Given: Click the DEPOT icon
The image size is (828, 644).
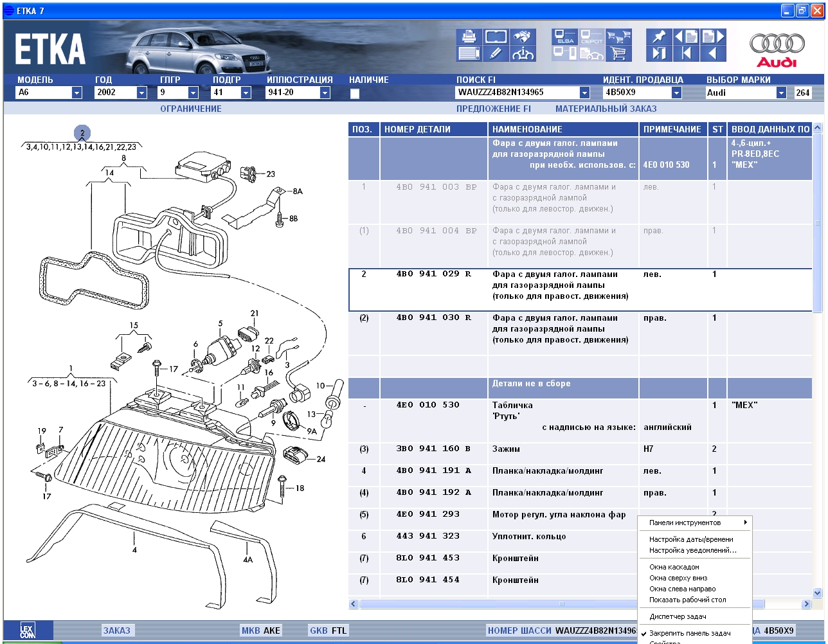Looking at the screenshot, I should (592, 37).
